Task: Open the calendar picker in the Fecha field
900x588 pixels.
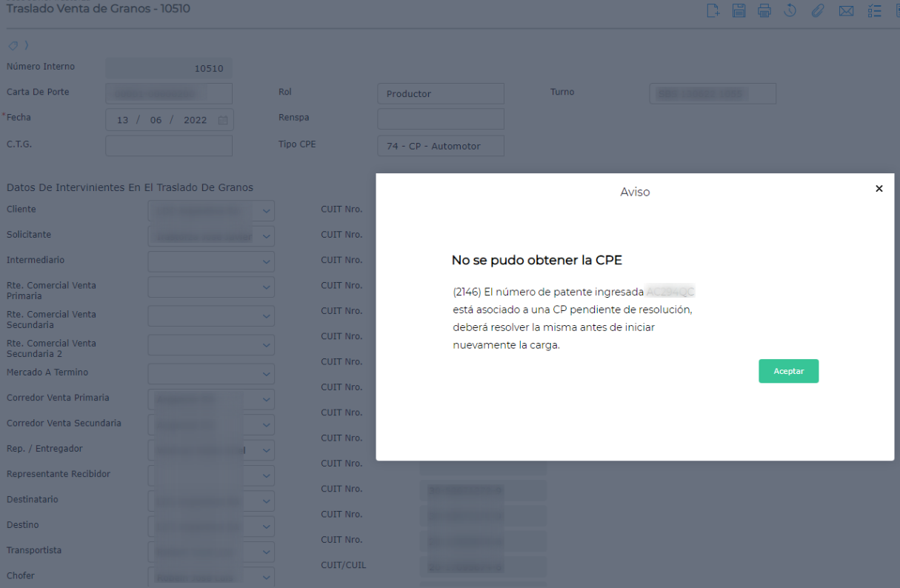Action: [223, 120]
